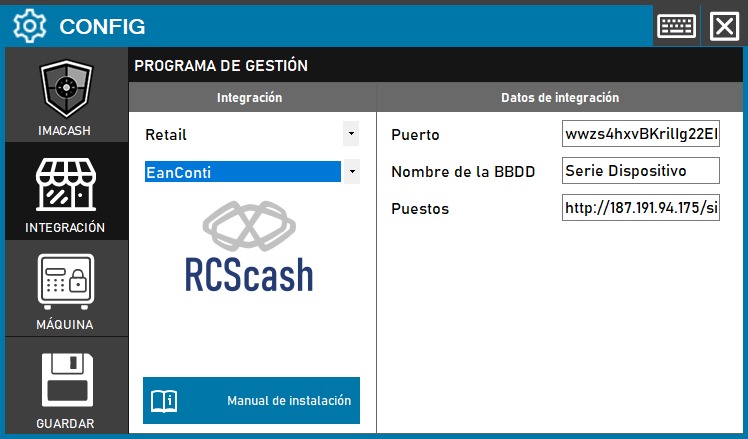This screenshot has width=748, height=439.
Task: Click the highlighted EanConti selection field
Action: pyautogui.click(x=242, y=172)
